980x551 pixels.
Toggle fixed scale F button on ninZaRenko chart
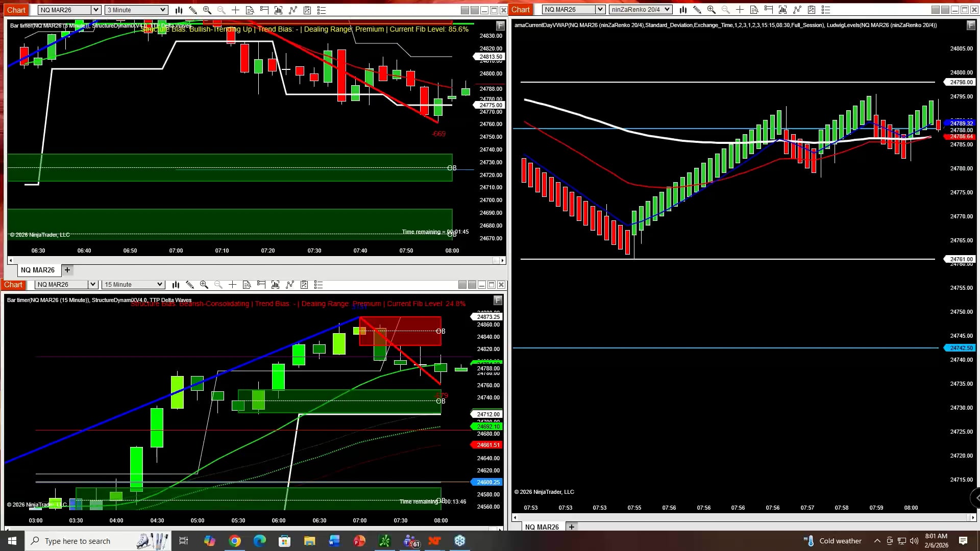click(x=970, y=25)
